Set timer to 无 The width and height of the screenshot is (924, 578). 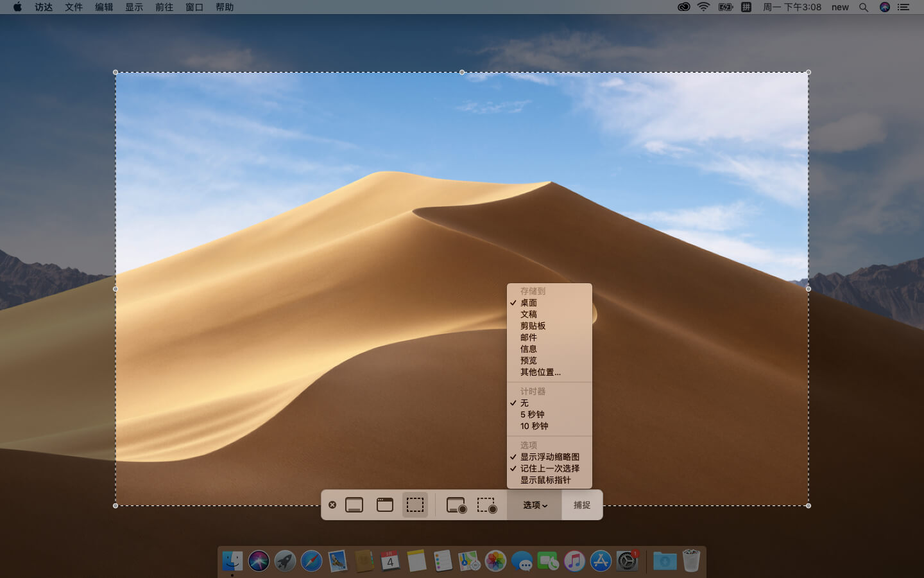pyautogui.click(x=549, y=403)
